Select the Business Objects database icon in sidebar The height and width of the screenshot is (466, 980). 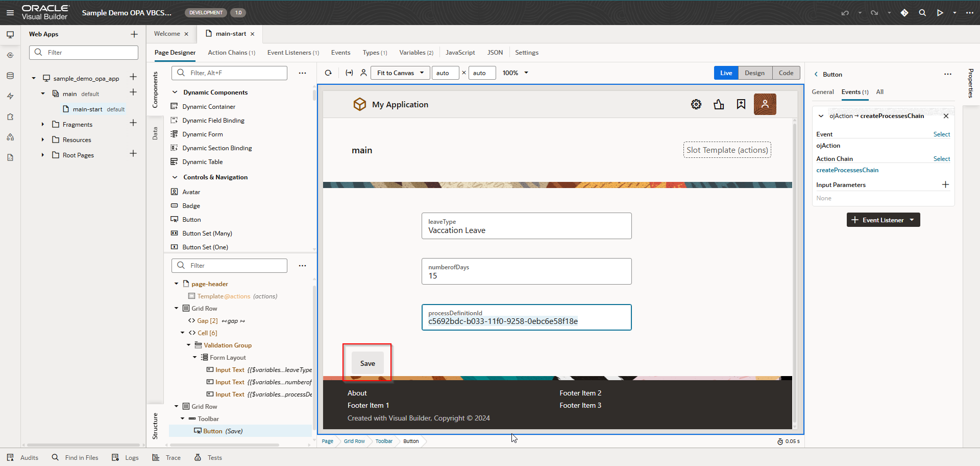[x=10, y=76]
